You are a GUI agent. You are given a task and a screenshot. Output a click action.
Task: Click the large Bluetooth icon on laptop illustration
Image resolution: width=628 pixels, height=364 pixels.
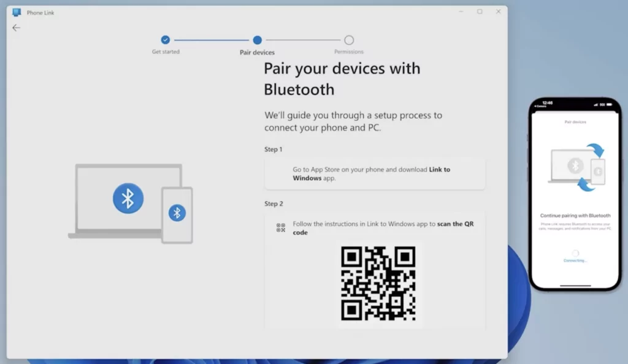(128, 198)
